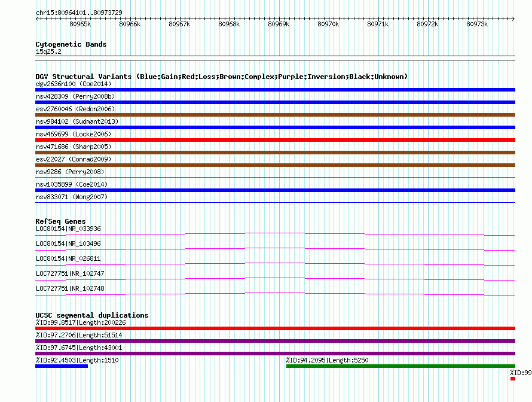The image size is (532, 402).
Task: Select gene LOC80154|NR_103496 label
Action: (68, 244)
